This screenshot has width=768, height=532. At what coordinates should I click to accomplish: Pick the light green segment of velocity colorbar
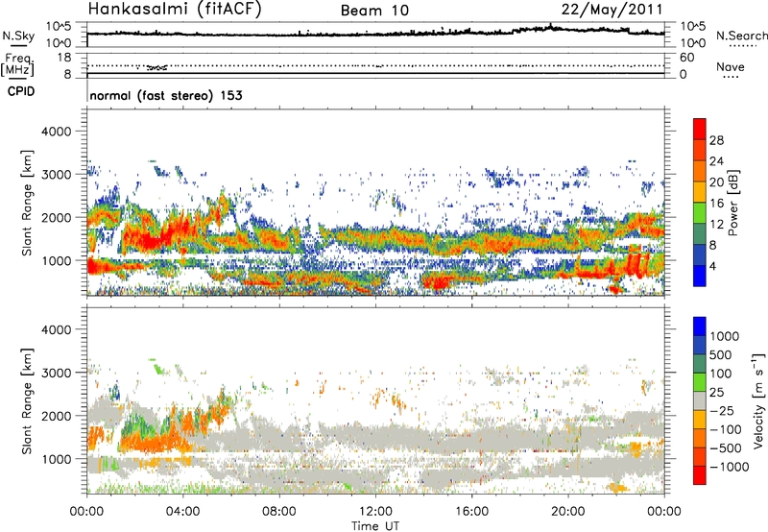click(x=700, y=382)
